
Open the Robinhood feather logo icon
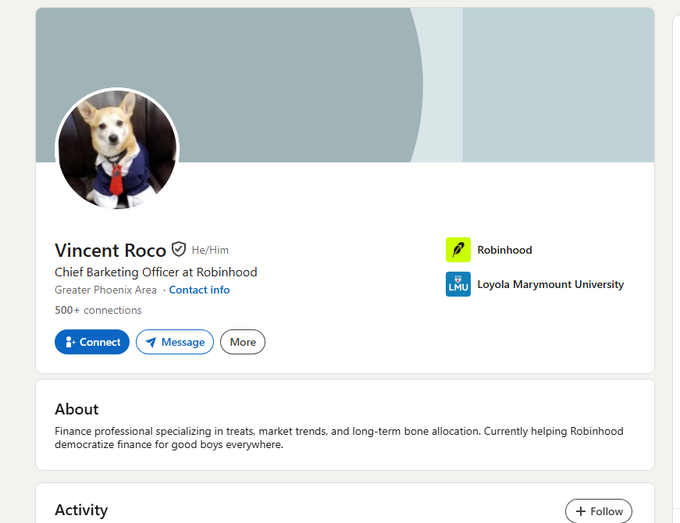[458, 250]
